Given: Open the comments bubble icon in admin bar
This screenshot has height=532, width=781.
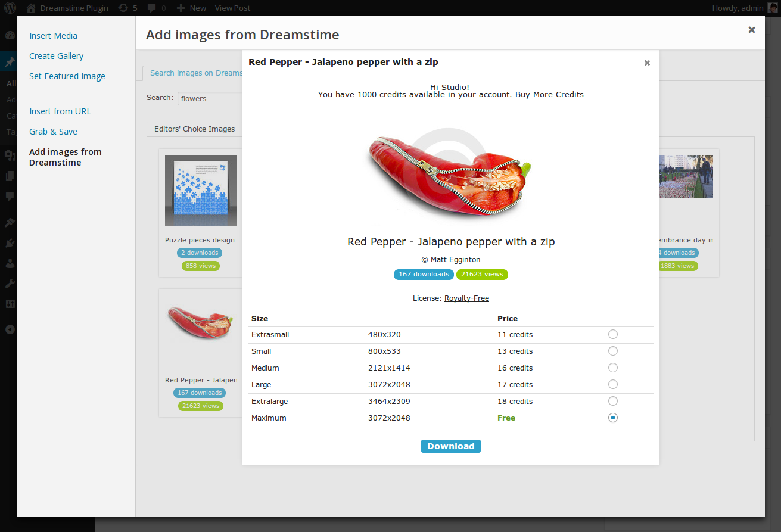Looking at the screenshot, I should 152,8.
